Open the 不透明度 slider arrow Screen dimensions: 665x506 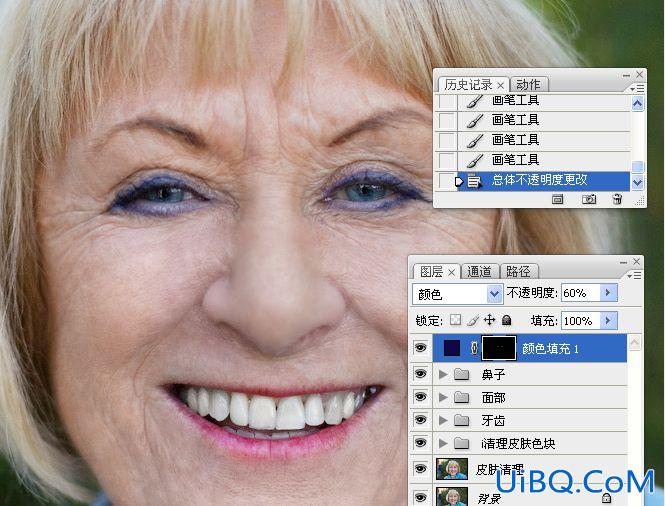pos(608,293)
